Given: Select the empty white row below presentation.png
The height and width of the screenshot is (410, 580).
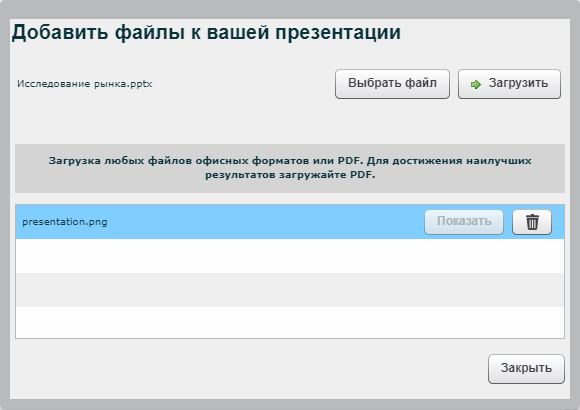Looking at the screenshot, I should coord(290,256).
